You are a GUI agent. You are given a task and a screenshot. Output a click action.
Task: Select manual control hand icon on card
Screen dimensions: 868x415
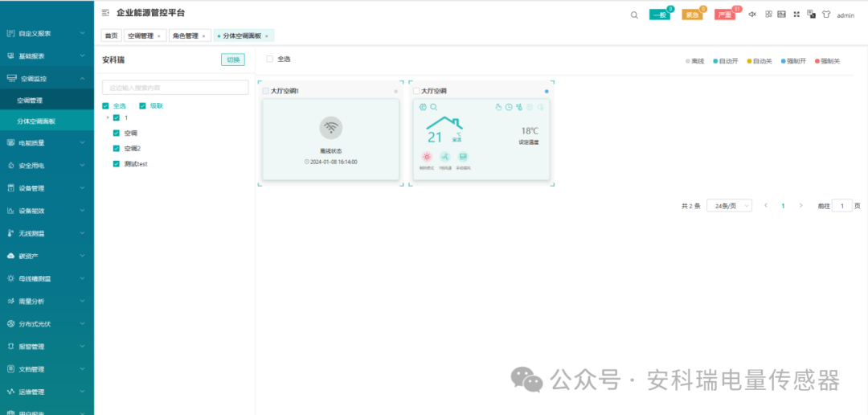(499, 107)
